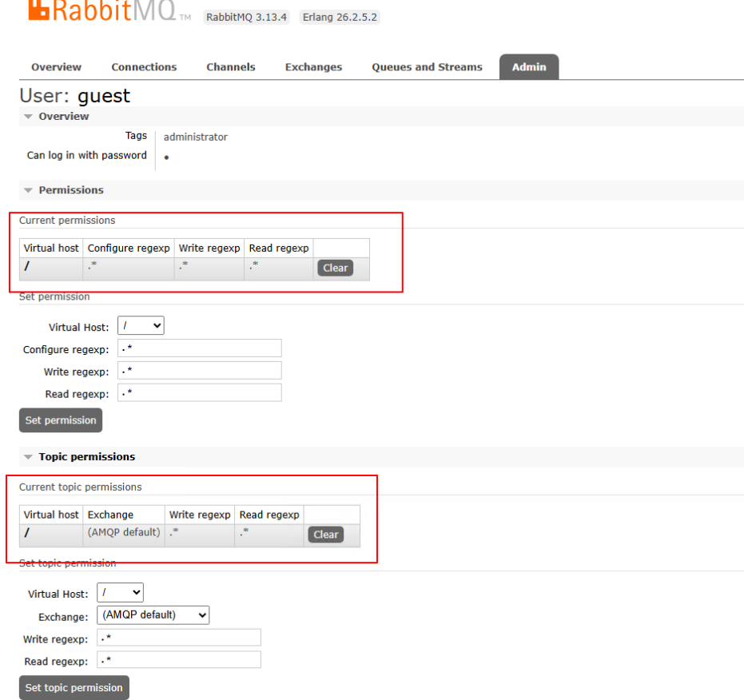
Task: Clear the current permission for vhost /
Action: [x=335, y=268]
